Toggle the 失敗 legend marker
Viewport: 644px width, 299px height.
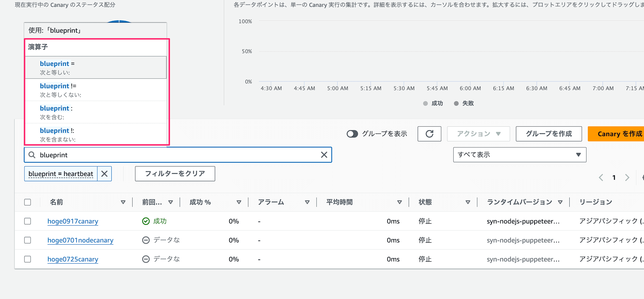[x=456, y=103]
